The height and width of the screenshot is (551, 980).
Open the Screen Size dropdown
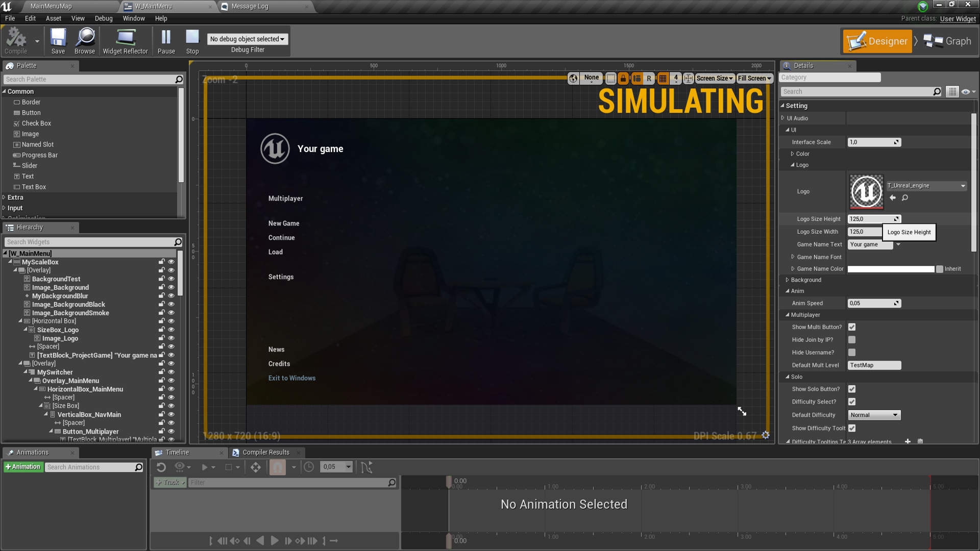714,78
